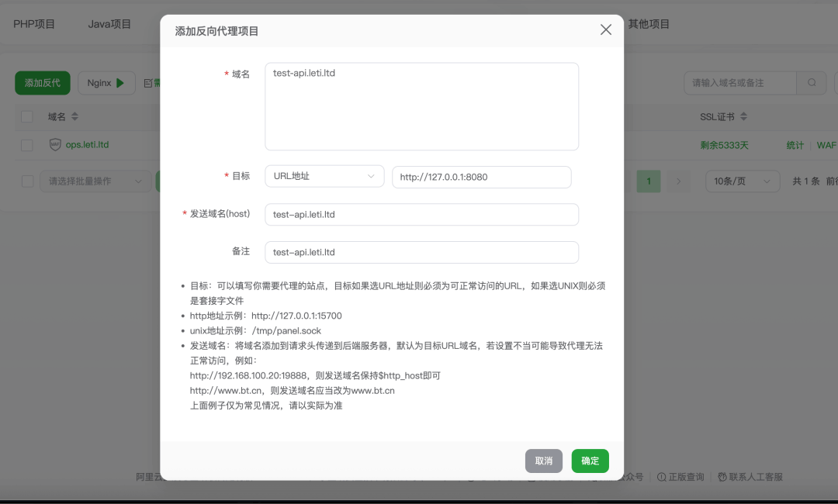Click the 确定 confirm button
The width and height of the screenshot is (838, 504).
[590, 461]
